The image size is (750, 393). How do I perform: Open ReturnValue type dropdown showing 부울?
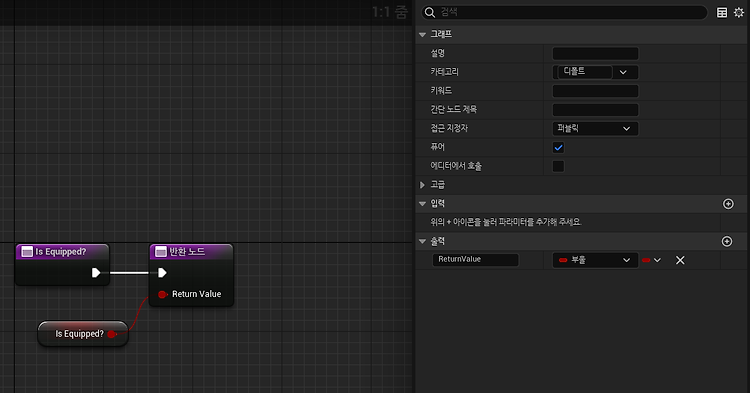(x=596, y=260)
